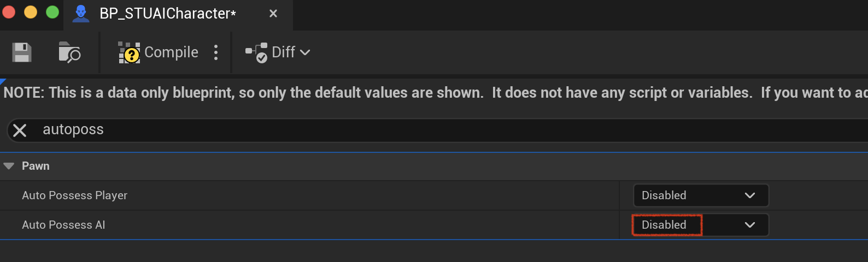Click the Diff toolbar label

tap(283, 52)
